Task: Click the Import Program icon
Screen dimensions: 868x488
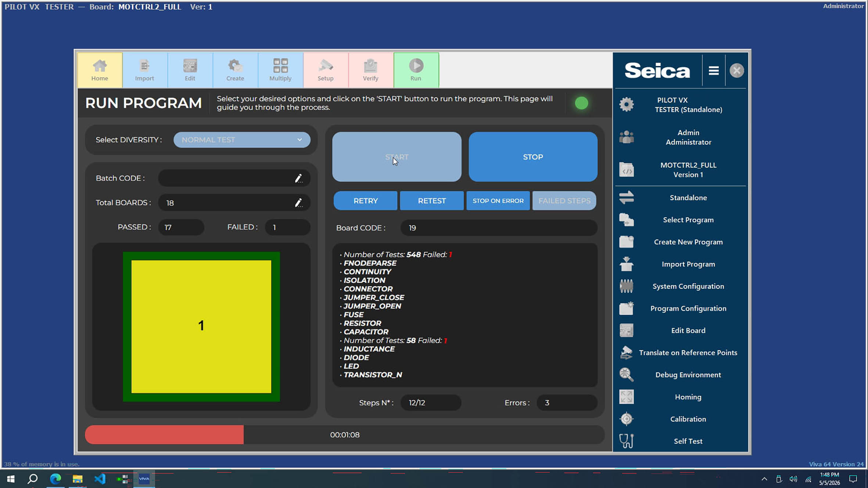Action: (626, 264)
